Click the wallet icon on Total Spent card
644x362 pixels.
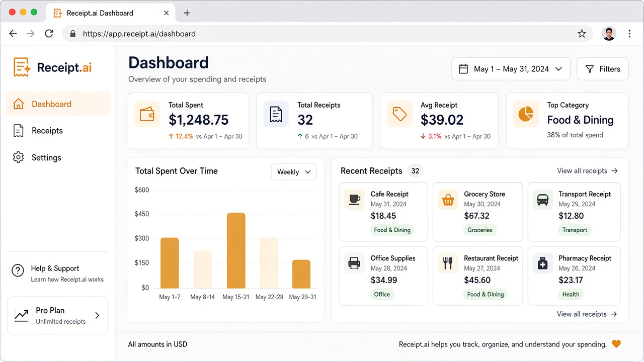pos(147,114)
